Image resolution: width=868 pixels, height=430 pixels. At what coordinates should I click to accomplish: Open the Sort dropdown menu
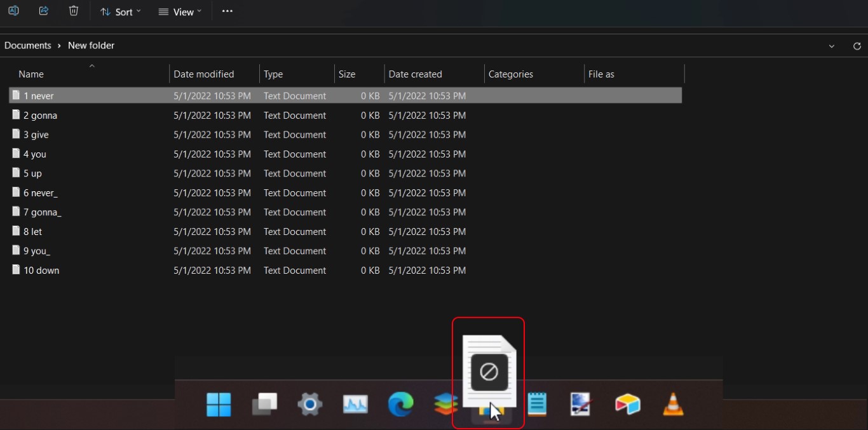(121, 12)
